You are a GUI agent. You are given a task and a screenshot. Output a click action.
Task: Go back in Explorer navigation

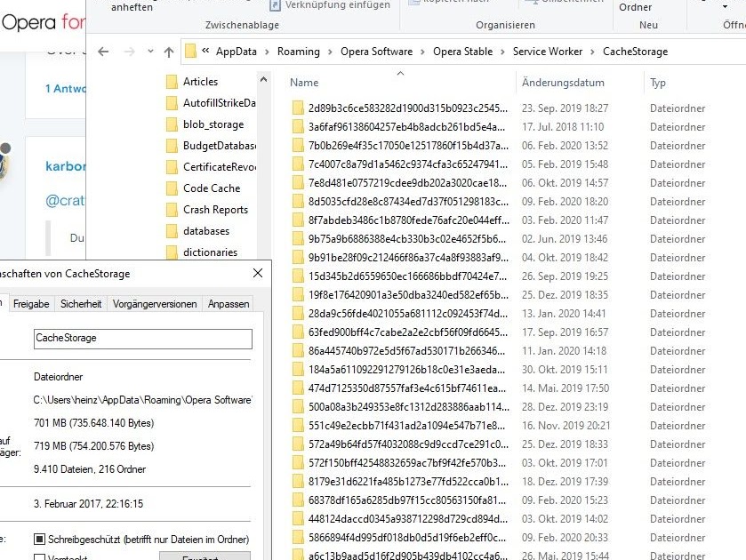103,52
